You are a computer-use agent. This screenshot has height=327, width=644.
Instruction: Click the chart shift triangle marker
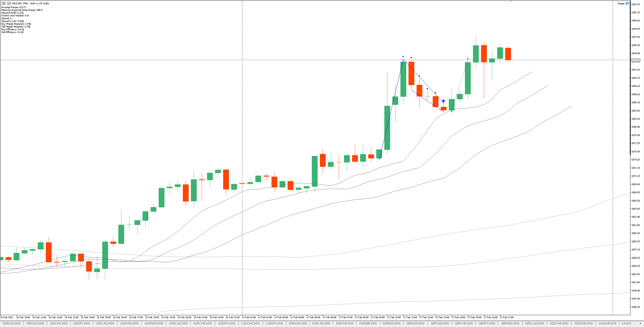511,1
